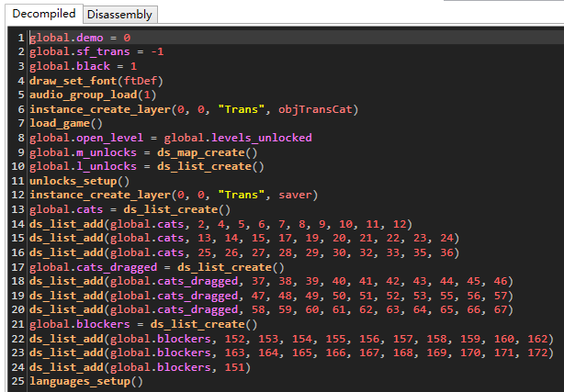
Task: Click the languages_setup() call
Action: [86, 380]
